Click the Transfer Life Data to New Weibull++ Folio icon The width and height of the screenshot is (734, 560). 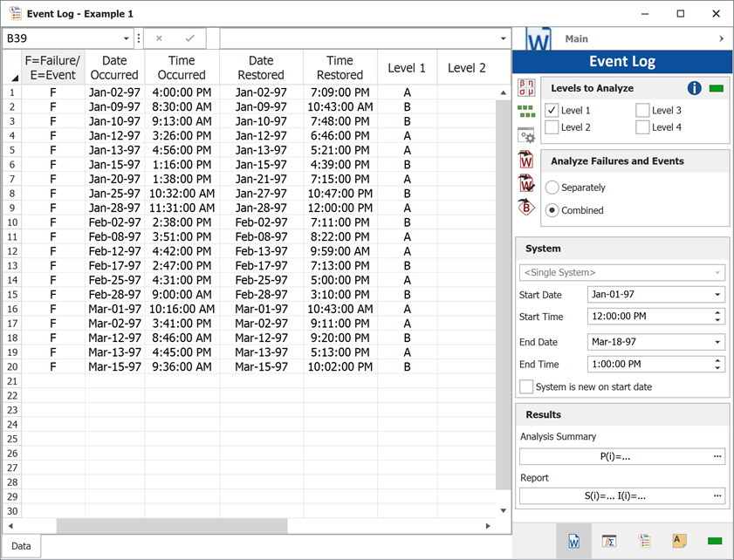pyautogui.click(x=526, y=159)
